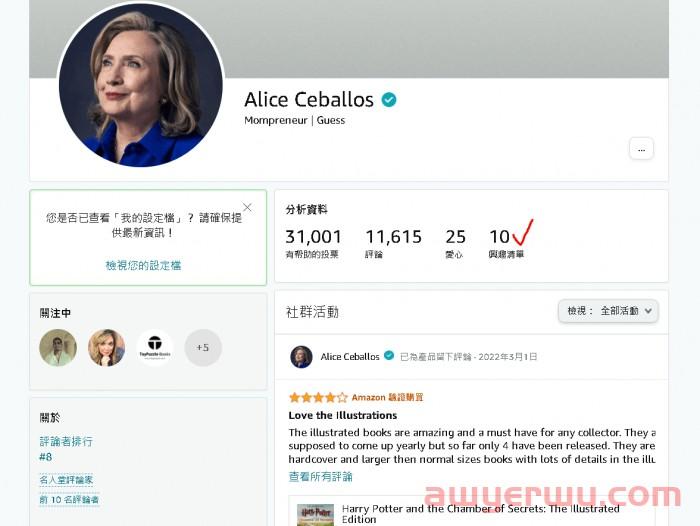
Task: Click the 前 10 名評論者 badge link
Action: point(69,499)
